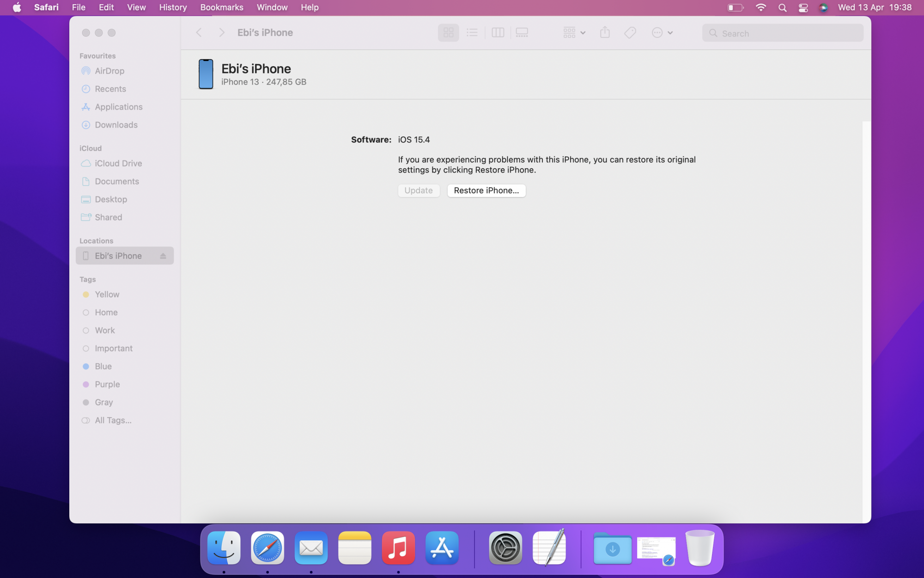Filter by the Yellow tag
The height and width of the screenshot is (578, 924).
pyautogui.click(x=124, y=295)
